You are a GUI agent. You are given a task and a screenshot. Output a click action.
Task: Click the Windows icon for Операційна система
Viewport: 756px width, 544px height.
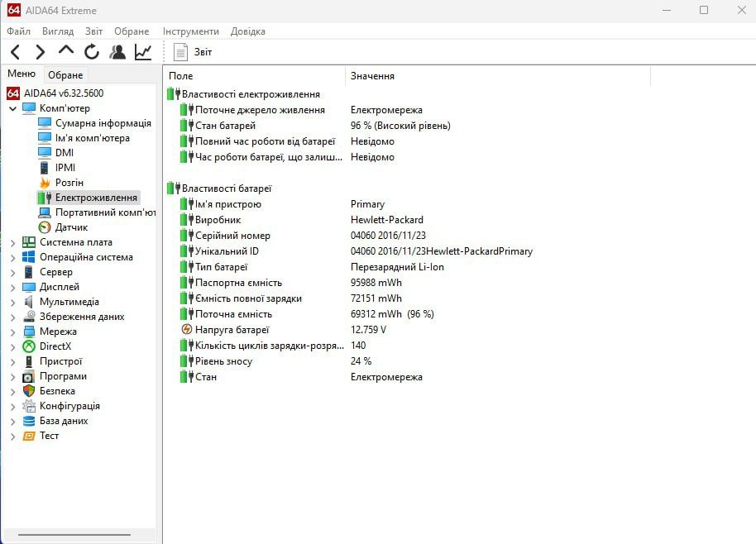[29, 257]
